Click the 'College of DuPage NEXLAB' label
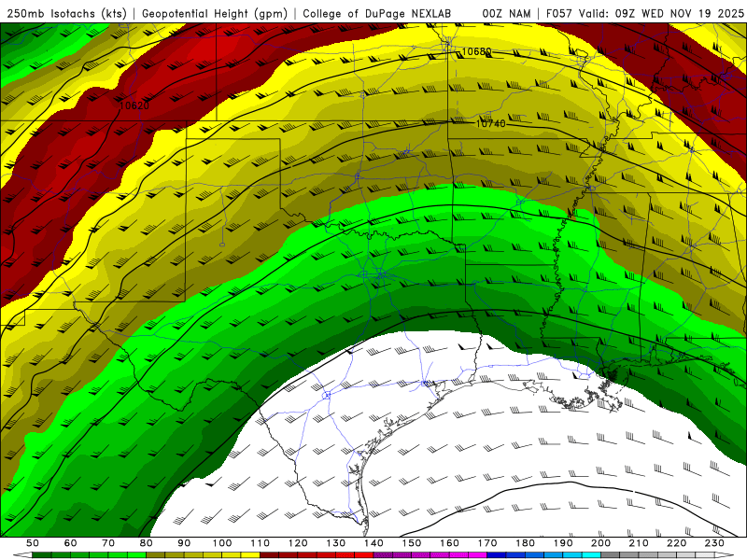 pyautogui.click(x=376, y=13)
